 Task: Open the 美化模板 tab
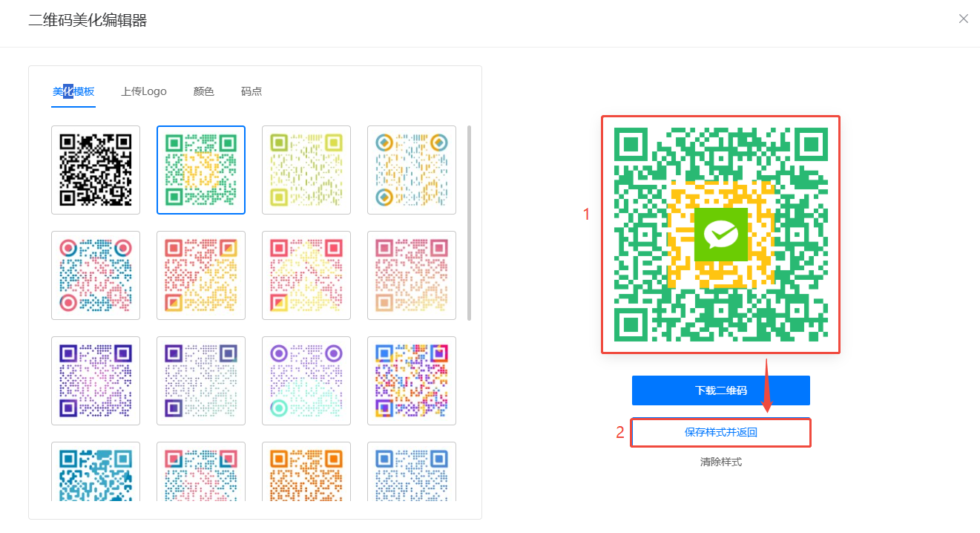73,92
